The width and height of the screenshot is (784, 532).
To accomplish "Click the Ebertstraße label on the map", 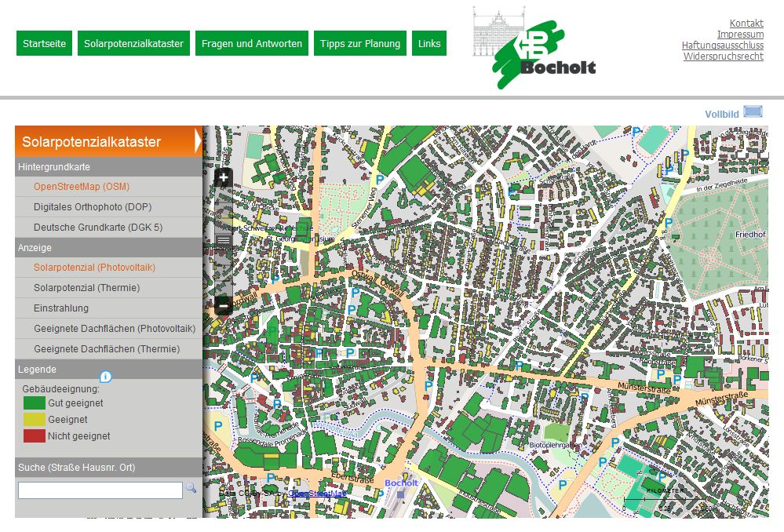I will click(352, 477).
